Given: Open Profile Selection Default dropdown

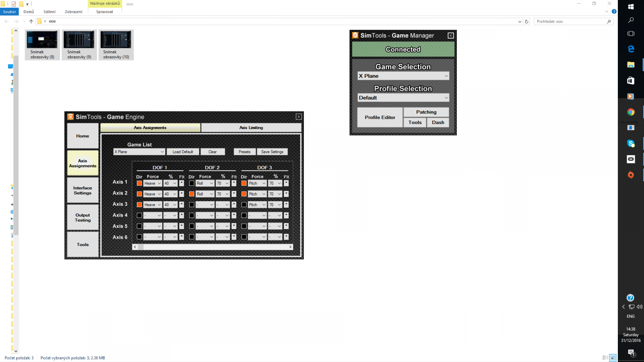Looking at the screenshot, I should coord(403,98).
